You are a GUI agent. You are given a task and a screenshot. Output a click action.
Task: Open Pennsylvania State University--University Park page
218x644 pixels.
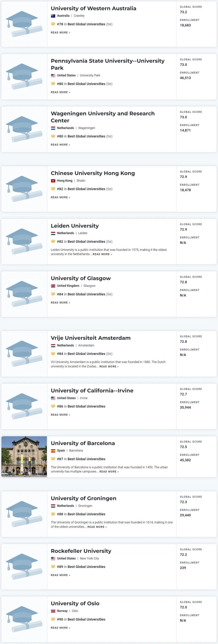click(108, 64)
